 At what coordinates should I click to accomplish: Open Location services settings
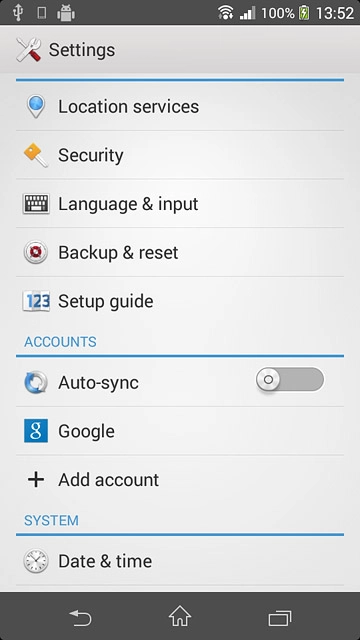pos(180,107)
